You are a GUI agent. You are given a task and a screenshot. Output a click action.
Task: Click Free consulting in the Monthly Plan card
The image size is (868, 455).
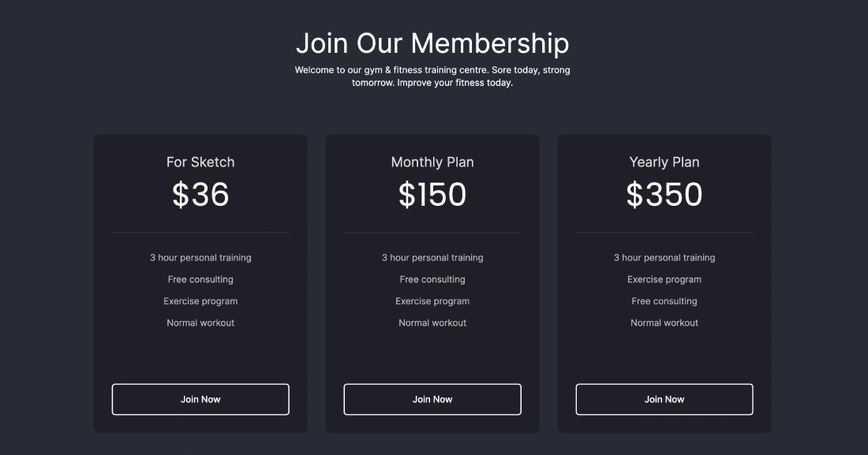(x=432, y=279)
